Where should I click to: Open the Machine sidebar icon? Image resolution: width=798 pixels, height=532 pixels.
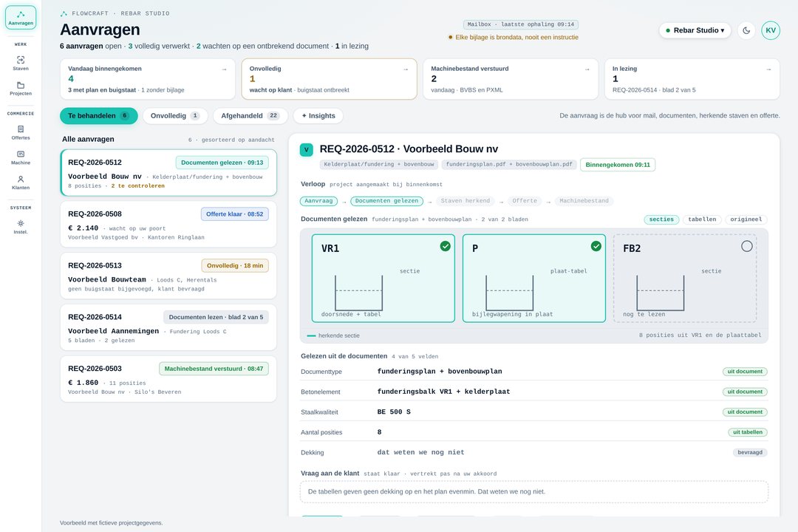point(21,157)
